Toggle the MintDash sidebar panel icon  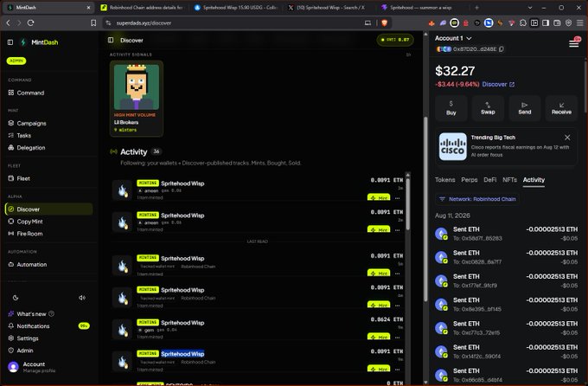10,42
